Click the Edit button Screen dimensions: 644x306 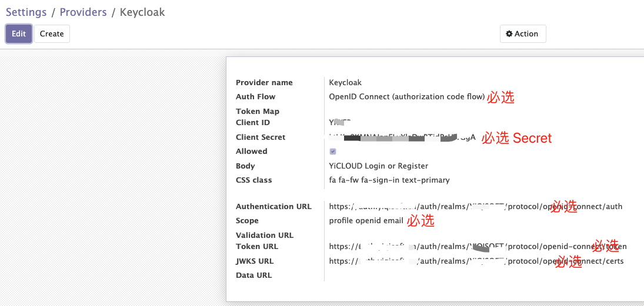[x=19, y=34]
